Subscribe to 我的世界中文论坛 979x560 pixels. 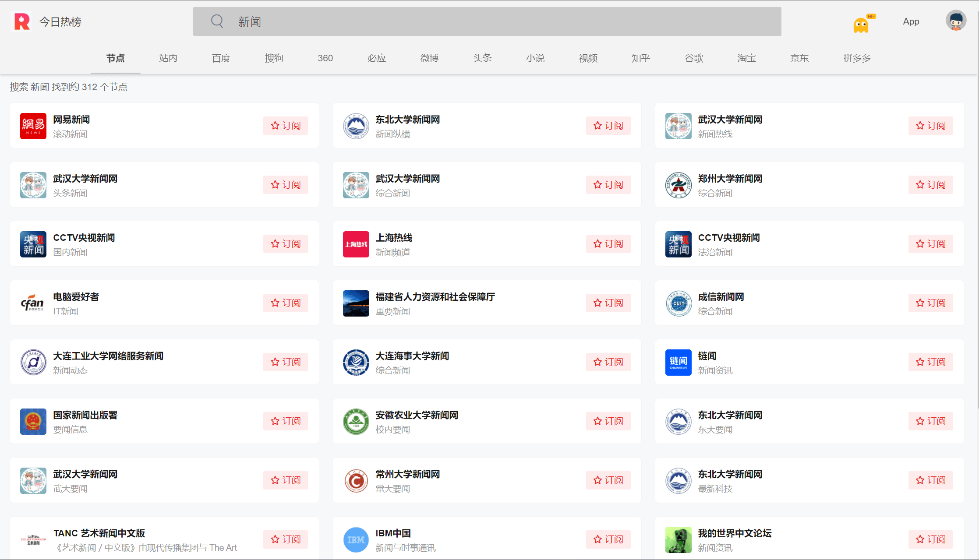pos(930,539)
